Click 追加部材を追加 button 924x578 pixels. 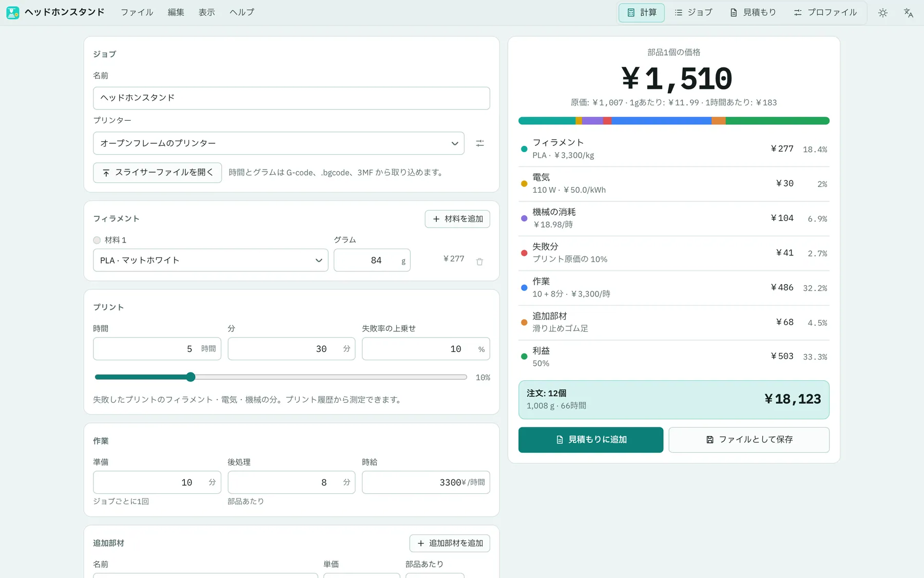click(450, 544)
